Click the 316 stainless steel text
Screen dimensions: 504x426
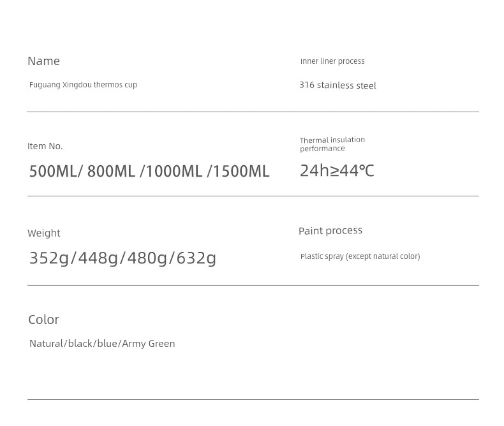(x=337, y=85)
